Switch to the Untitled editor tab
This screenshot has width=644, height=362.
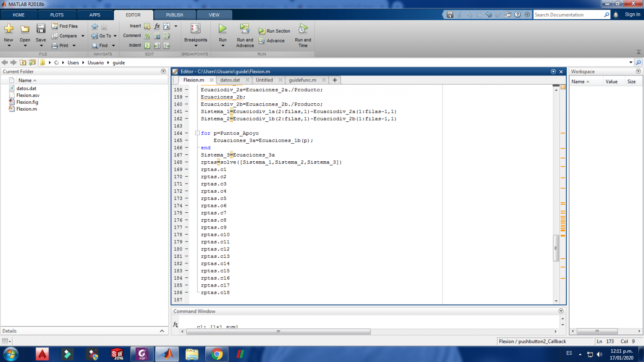tap(264, 80)
